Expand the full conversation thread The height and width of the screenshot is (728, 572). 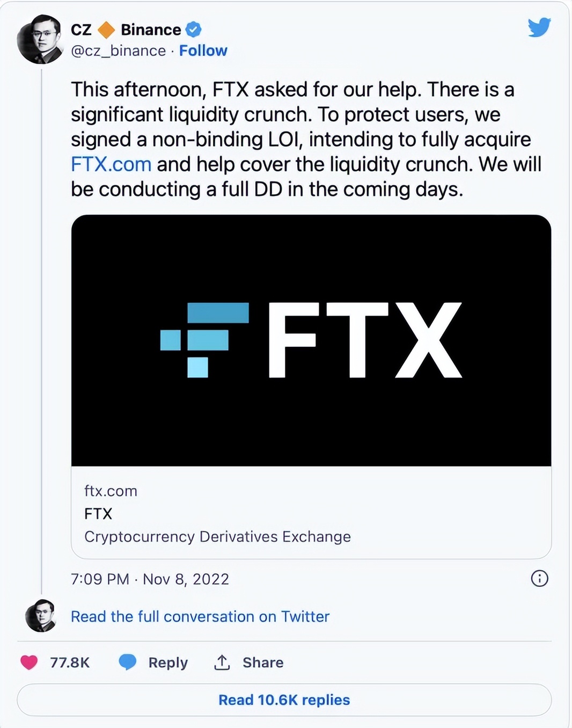tap(200, 616)
